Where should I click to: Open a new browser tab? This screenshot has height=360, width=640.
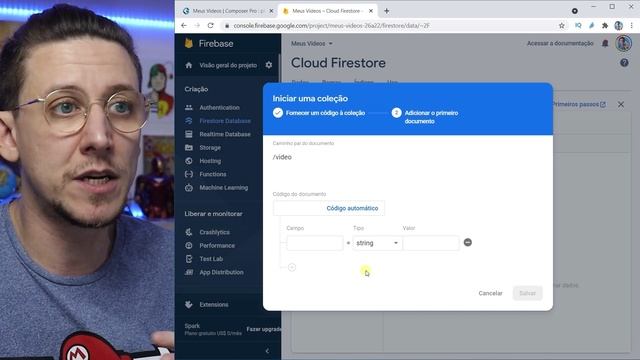[x=386, y=11]
